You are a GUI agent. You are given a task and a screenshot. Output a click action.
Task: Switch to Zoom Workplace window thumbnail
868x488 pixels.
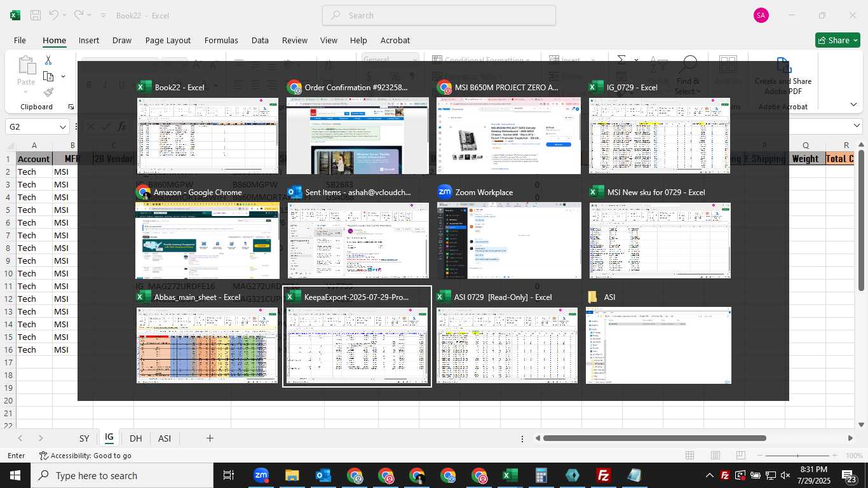[509, 233]
